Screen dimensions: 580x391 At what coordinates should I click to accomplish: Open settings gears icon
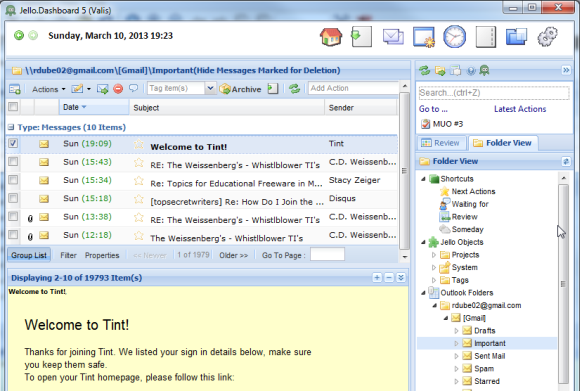click(x=547, y=37)
